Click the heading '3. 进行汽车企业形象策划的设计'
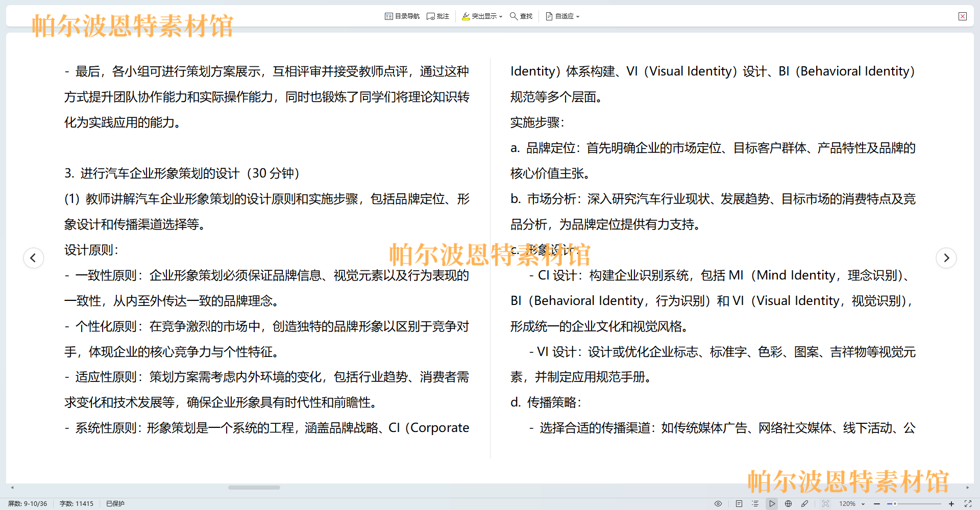The height and width of the screenshot is (510, 980). pos(152,173)
